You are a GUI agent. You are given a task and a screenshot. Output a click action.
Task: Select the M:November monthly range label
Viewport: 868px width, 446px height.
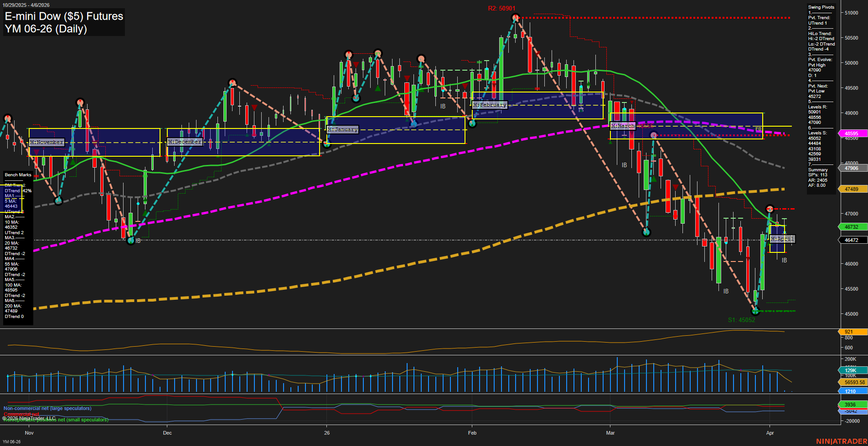pos(47,142)
